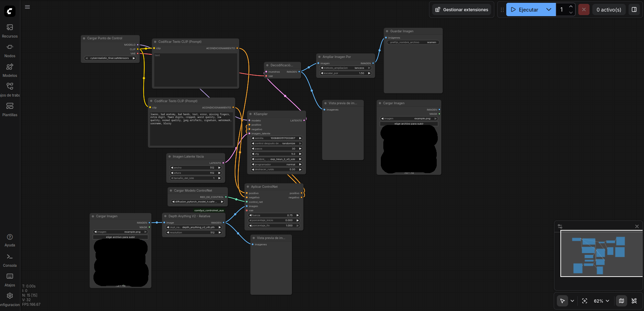Collapse the Imagen Latente Vacía node
Image resolution: width=644 pixels, height=311 pixels.
tap(169, 157)
